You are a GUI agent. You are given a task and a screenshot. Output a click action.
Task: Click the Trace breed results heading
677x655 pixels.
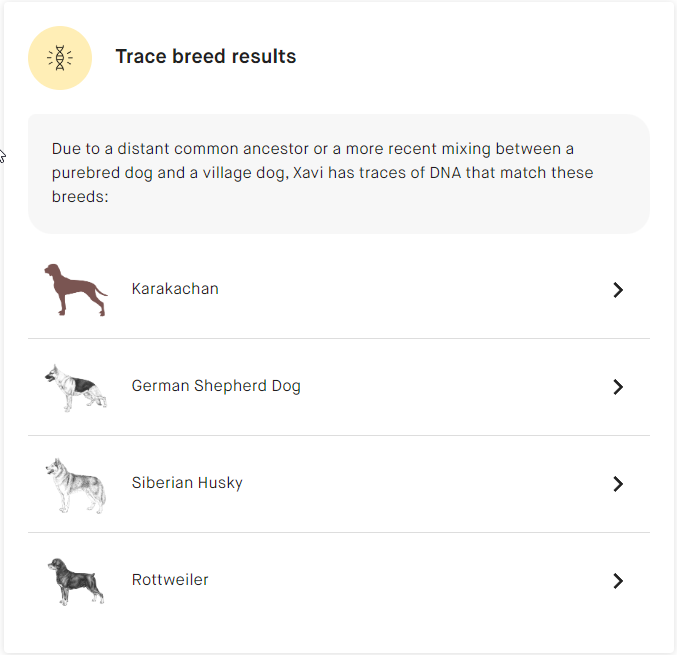pos(206,57)
